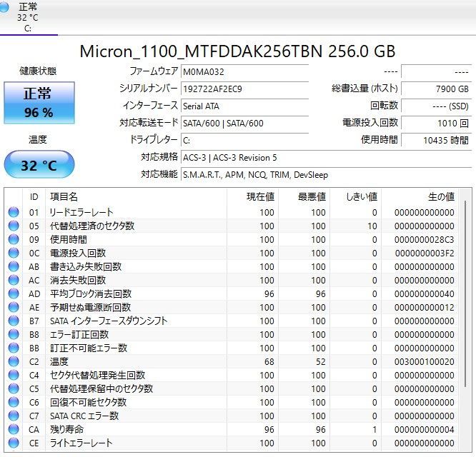476x457 pixels.
Task: Click status icon for C4 セクタ代替処理発生回数
Action: pos(14,375)
